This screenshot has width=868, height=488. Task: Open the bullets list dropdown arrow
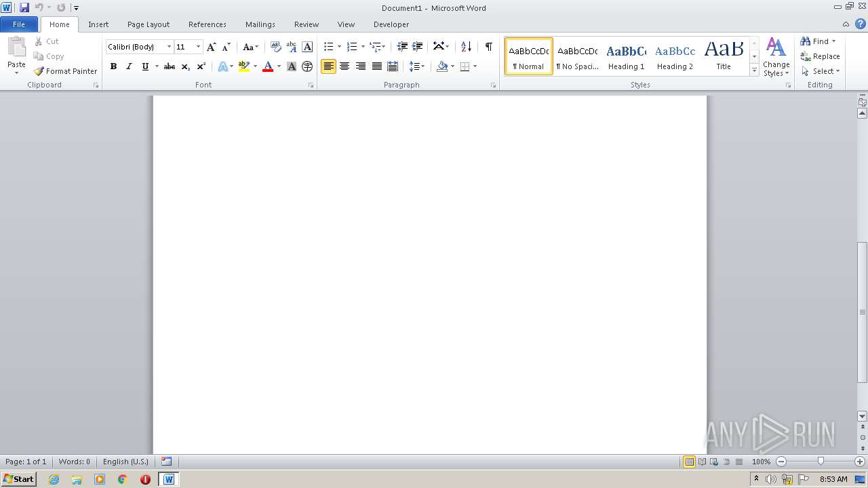coord(339,47)
